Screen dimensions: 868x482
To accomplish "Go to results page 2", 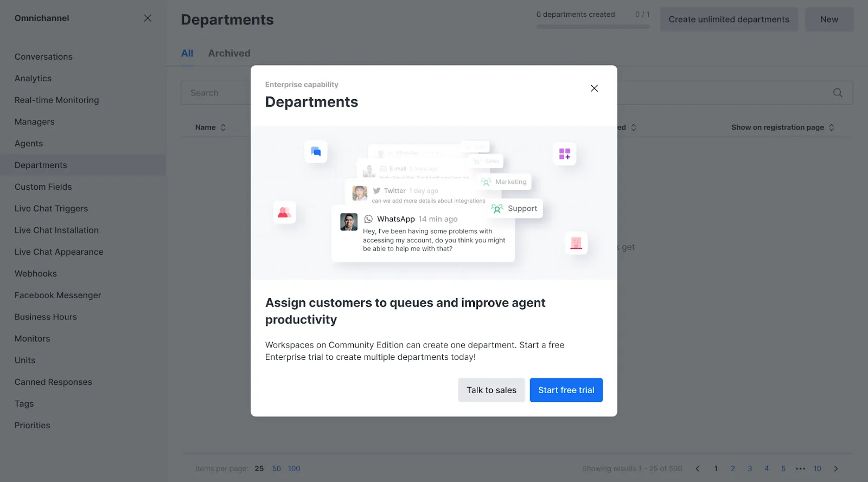I will point(733,468).
